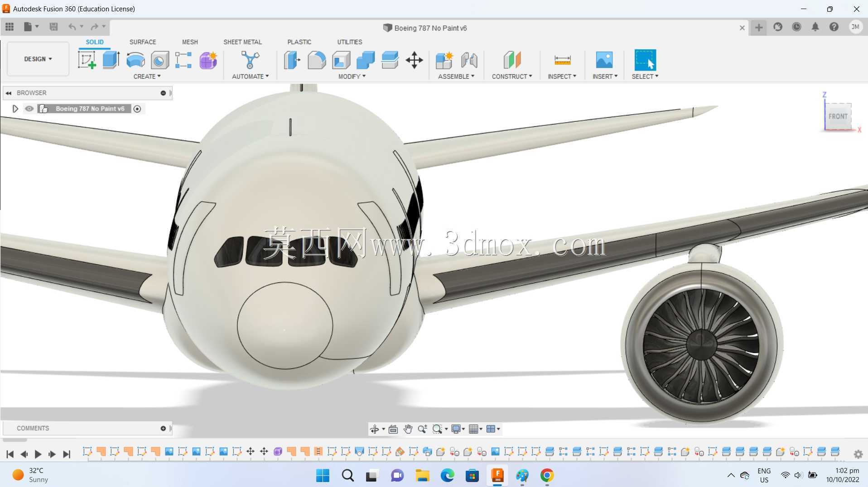
Task: Select the Press Pull tool
Action: point(292,60)
